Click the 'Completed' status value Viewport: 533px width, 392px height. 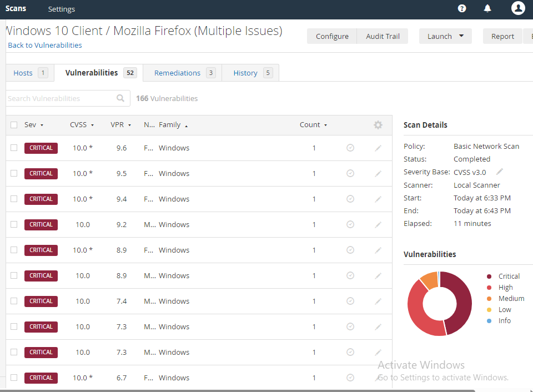(472, 159)
